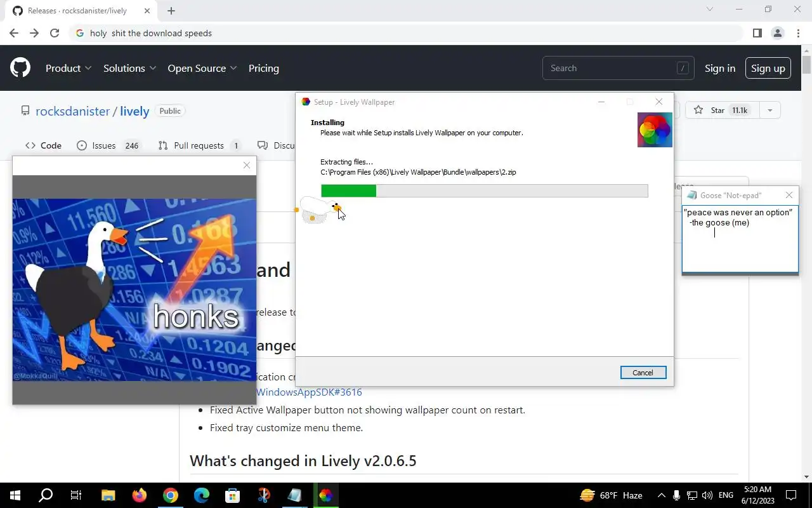Image resolution: width=812 pixels, height=508 pixels.
Task: Open File Explorer from taskbar
Action: (108, 495)
